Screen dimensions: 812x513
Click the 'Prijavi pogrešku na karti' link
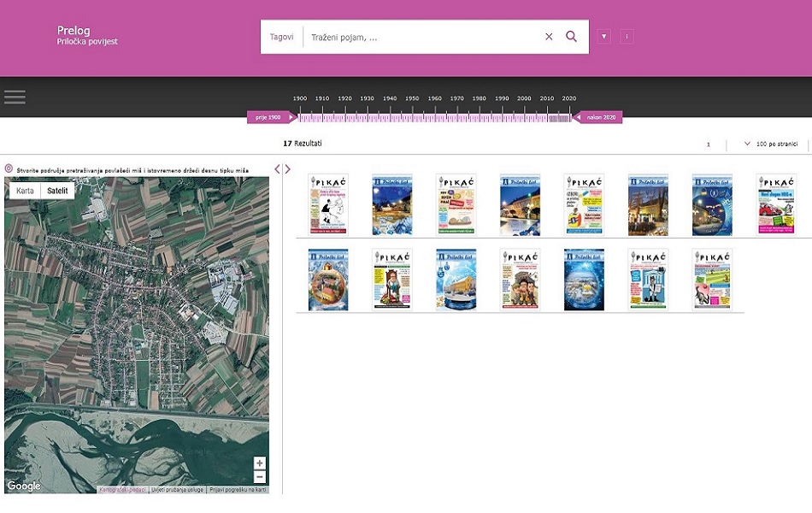(x=238, y=490)
